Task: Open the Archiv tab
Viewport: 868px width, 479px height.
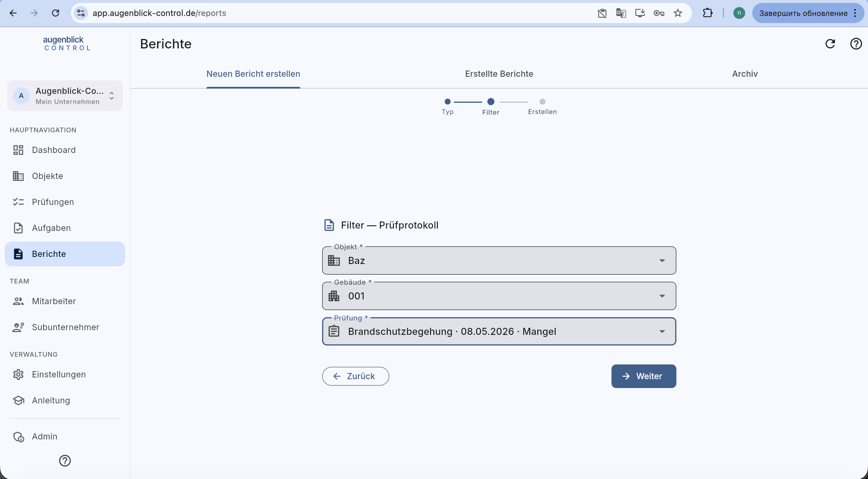Action: pyautogui.click(x=745, y=74)
